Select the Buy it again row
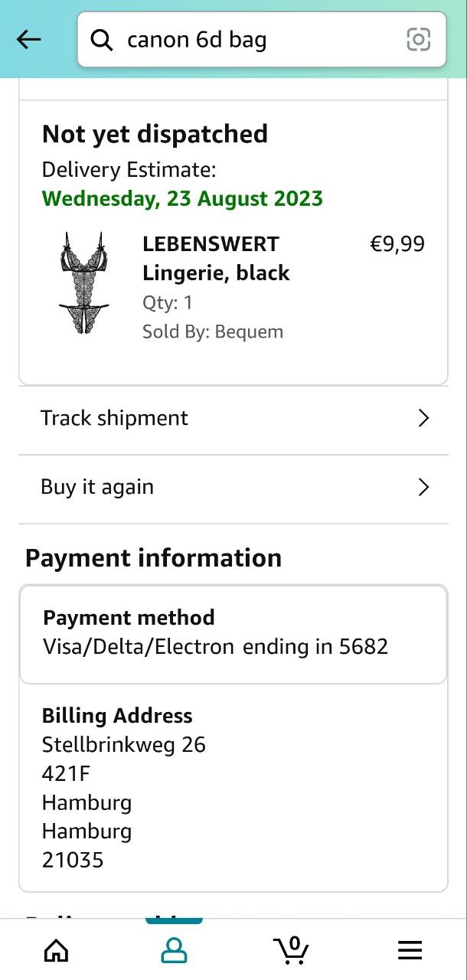 coord(230,487)
